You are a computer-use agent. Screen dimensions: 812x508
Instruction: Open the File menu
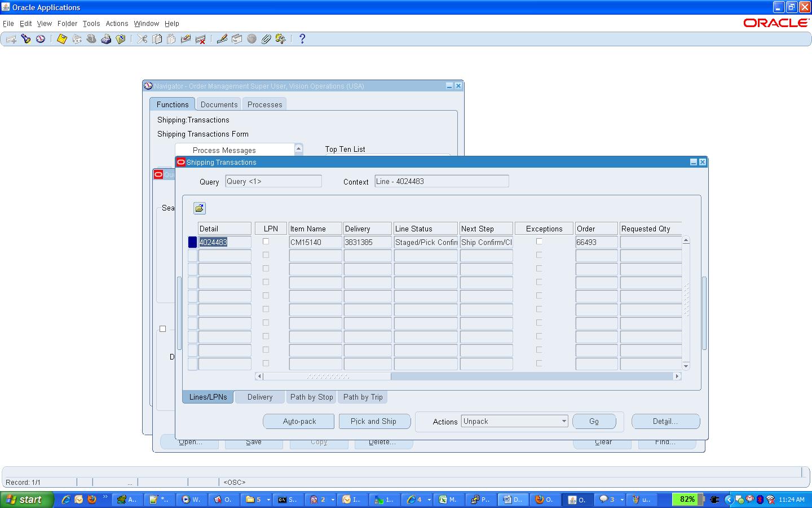pos(8,24)
